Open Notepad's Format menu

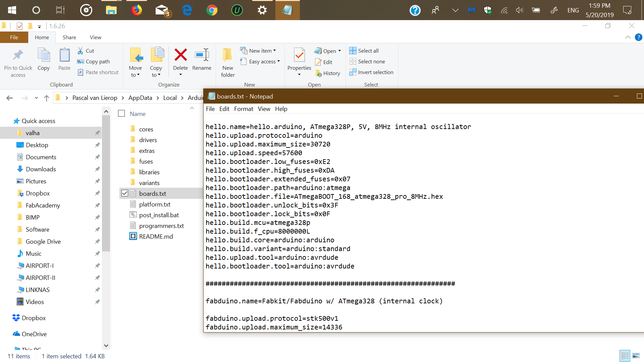[x=244, y=109]
